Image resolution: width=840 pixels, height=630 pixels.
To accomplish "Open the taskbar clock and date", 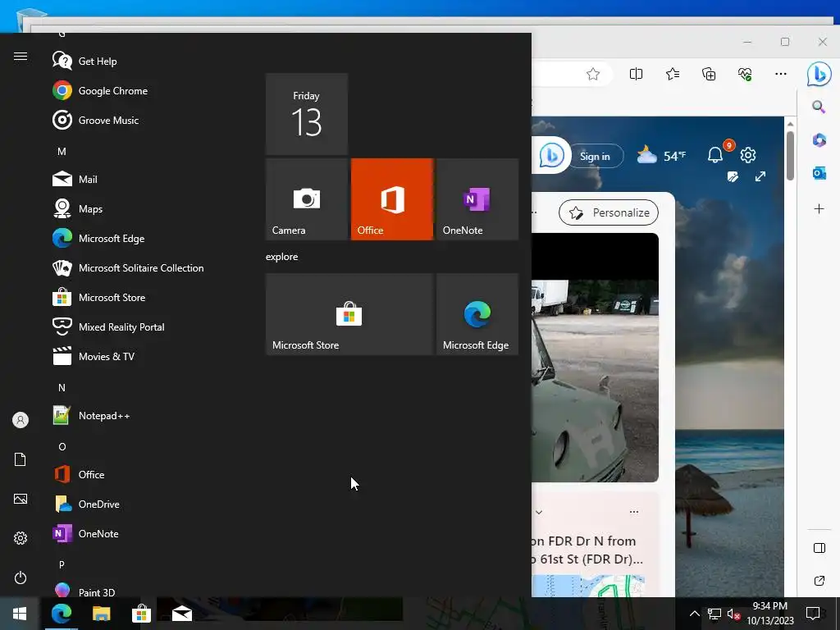I will tap(770, 614).
